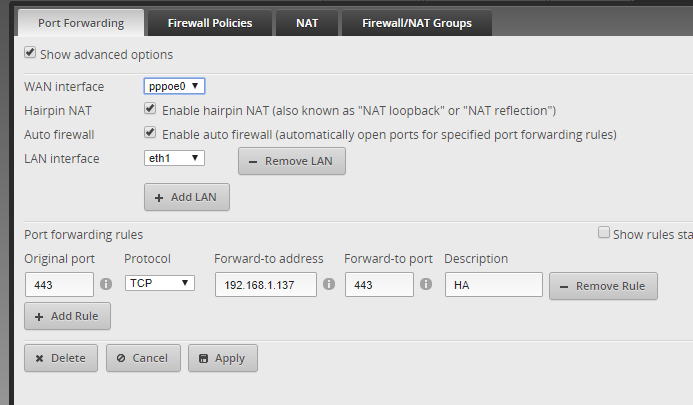The image size is (693, 405).
Task: Click the Forward-to address input field
Action: pos(266,284)
